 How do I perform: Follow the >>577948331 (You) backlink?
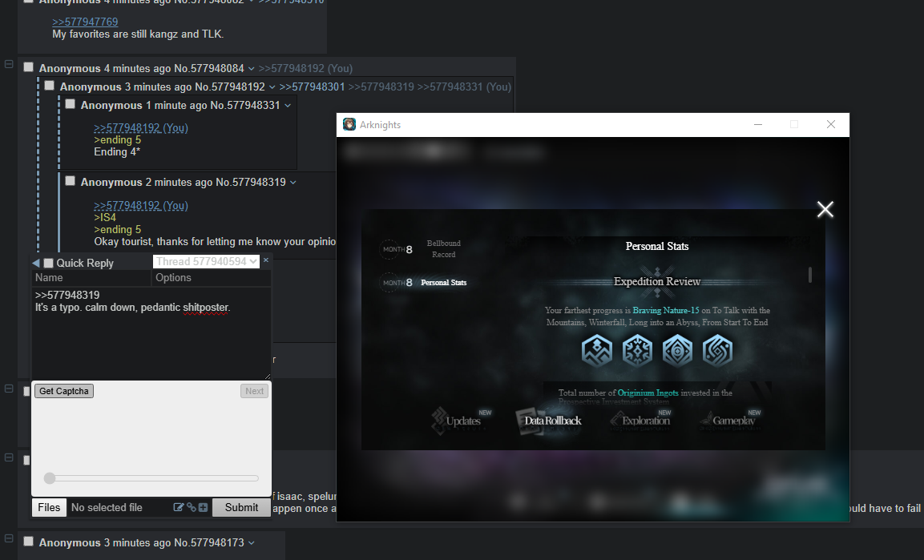click(464, 87)
